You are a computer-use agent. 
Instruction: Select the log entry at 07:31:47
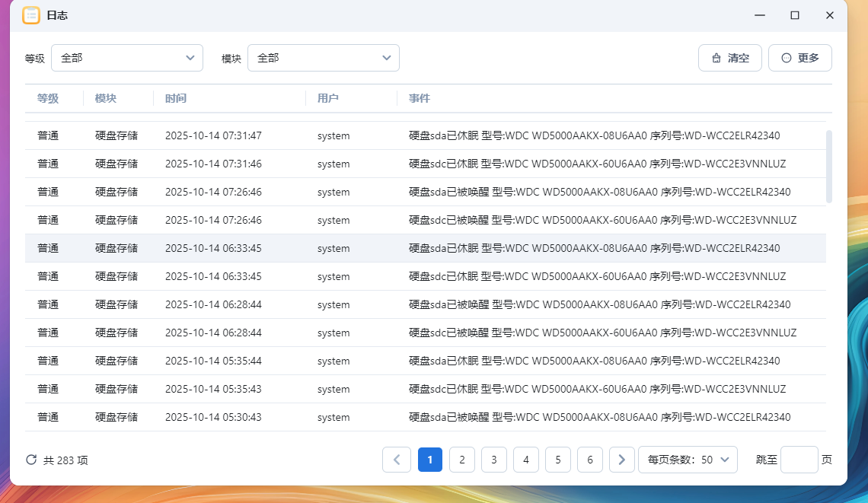click(x=425, y=135)
